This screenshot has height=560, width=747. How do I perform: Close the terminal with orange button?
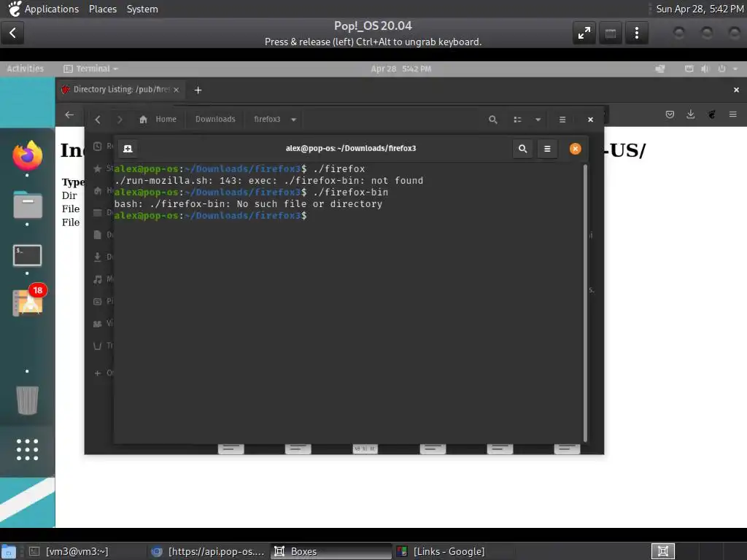pos(575,149)
